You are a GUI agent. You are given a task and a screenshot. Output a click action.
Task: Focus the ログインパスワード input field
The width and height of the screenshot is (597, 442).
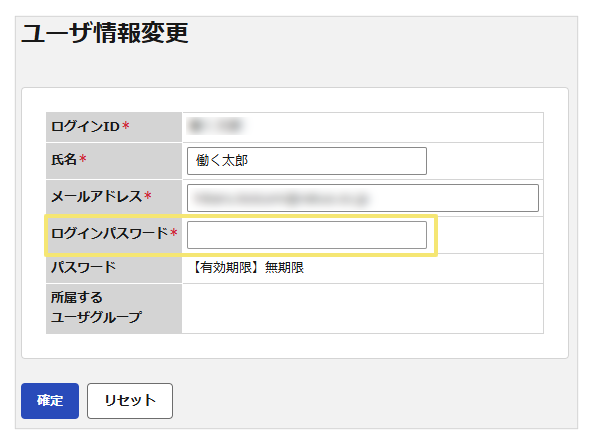pyautogui.click(x=307, y=235)
